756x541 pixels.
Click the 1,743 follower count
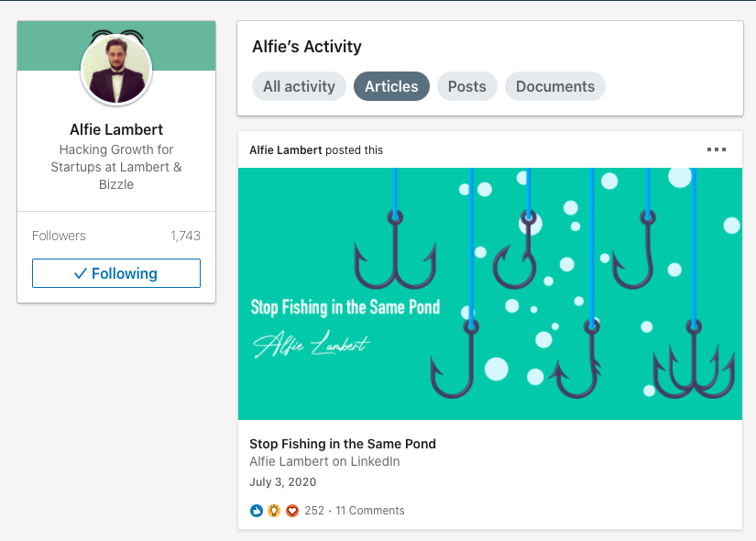(185, 236)
